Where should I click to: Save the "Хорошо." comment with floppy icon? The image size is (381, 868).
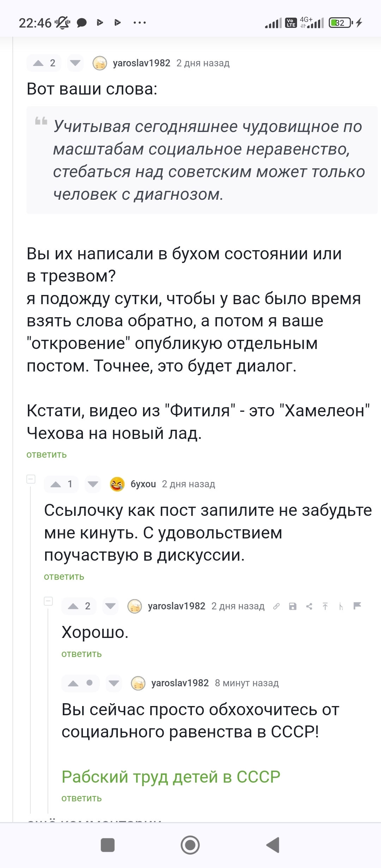click(x=292, y=606)
